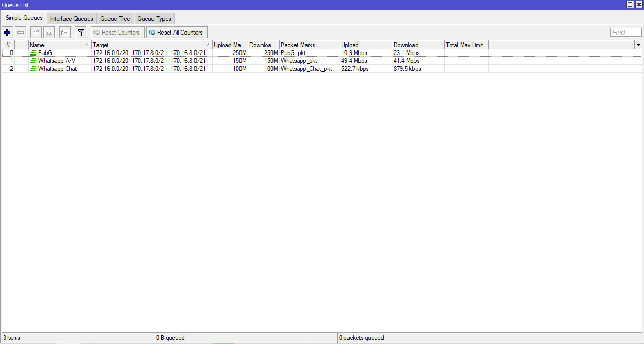Image resolution: width=644 pixels, height=344 pixels.
Task: Select the Whatsapp A/V queue name
Action: [x=57, y=61]
